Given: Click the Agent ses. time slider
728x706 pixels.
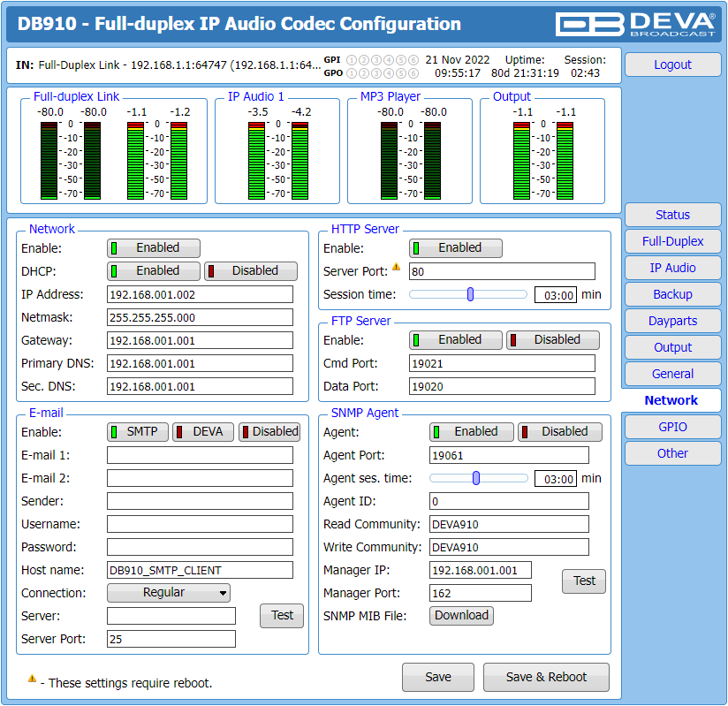Looking at the screenshot, I should point(479,478).
